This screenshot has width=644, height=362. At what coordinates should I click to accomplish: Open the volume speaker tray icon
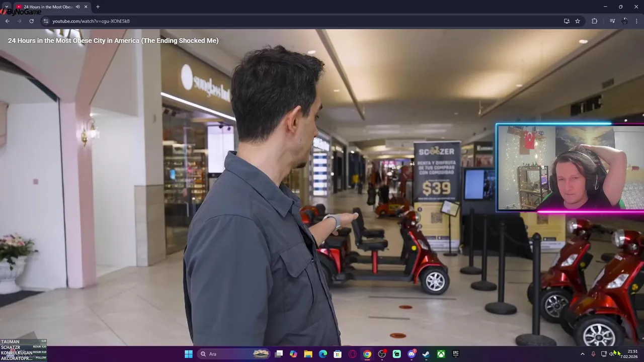pyautogui.click(x=612, y=354)
